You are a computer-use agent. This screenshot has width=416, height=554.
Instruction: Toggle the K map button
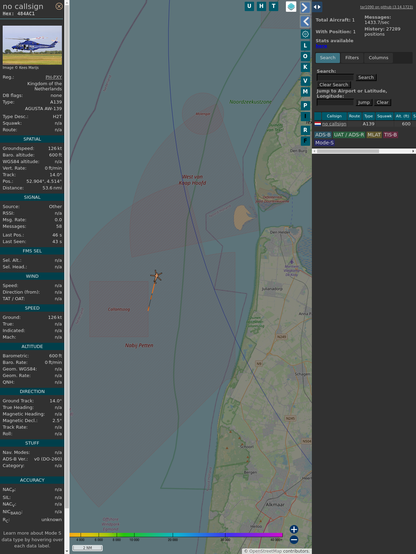tap(305, 67)
